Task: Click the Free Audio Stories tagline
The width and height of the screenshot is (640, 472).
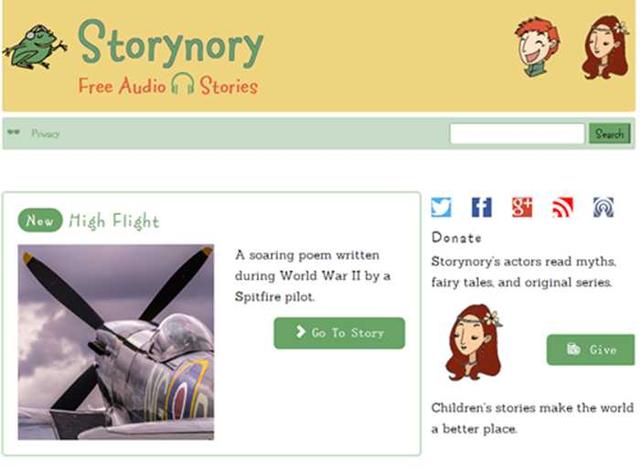Action: tap(168, 85)
